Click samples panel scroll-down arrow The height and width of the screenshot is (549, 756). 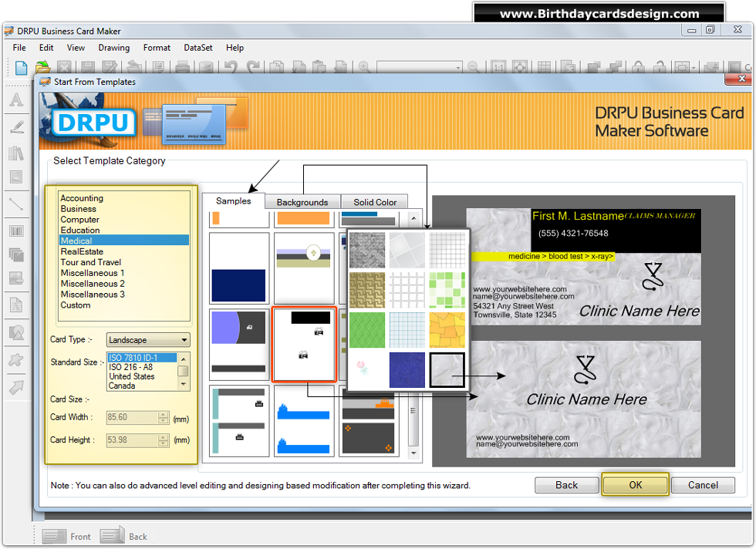(413, 453)
